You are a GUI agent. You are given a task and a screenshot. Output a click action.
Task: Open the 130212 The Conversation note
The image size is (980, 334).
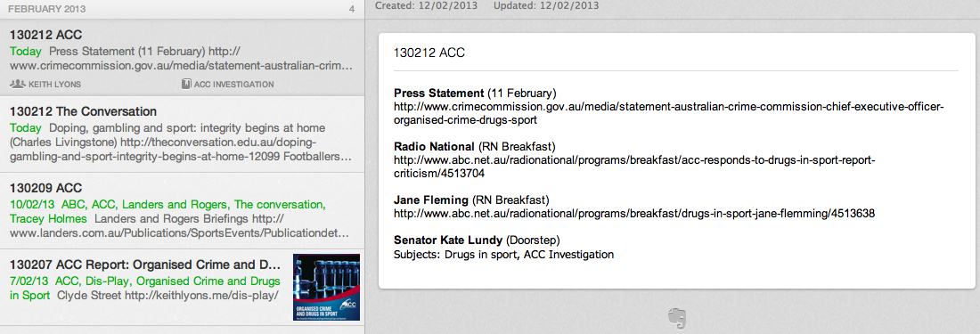pos(182,134)
